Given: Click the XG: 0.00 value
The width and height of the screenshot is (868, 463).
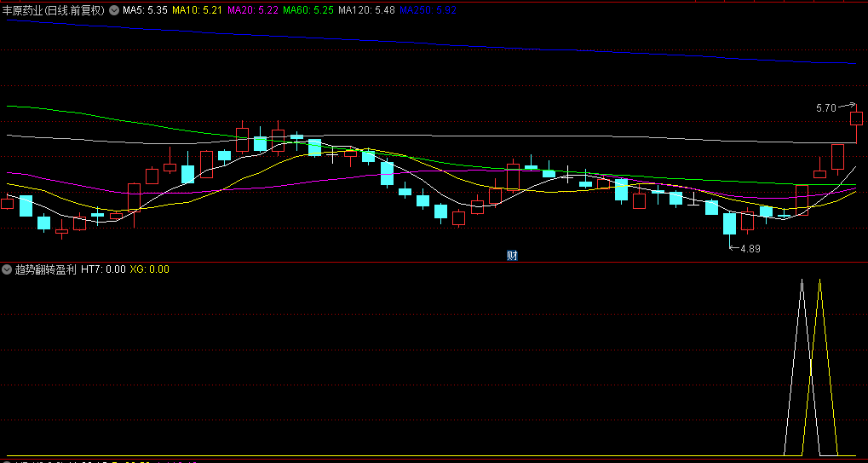Looking at the screenshot, I should tap(149, 269).
